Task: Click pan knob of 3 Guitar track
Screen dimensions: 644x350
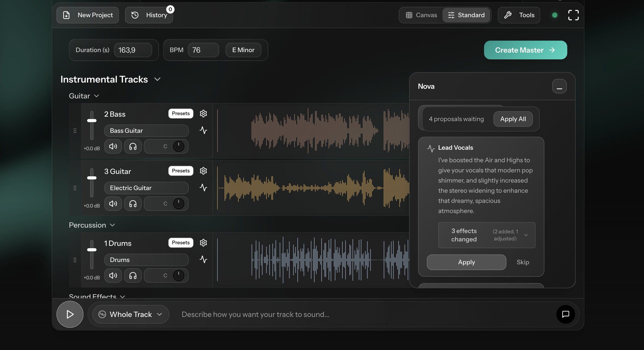Action: (x=179, y=204)
